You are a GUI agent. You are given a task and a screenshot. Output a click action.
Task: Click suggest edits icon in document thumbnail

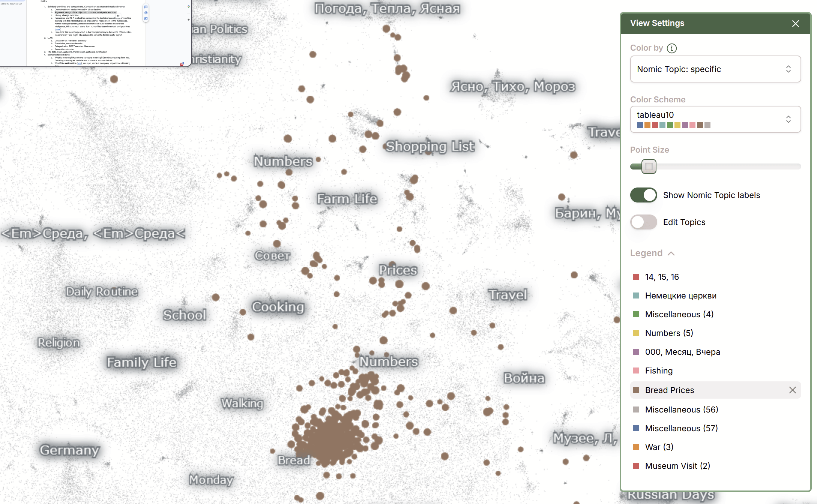click(x=146, y=18)
